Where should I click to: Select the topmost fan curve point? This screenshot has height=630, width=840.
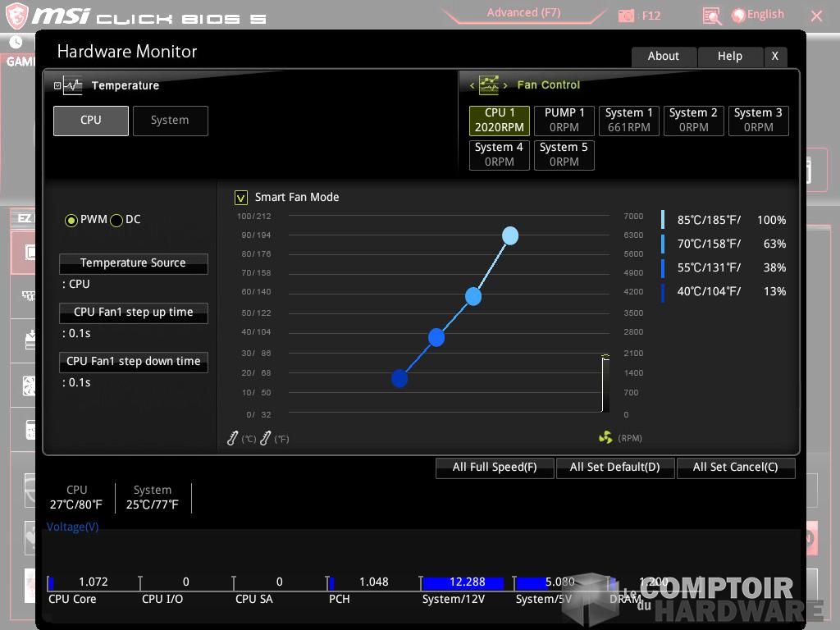[x=510, y=235]
